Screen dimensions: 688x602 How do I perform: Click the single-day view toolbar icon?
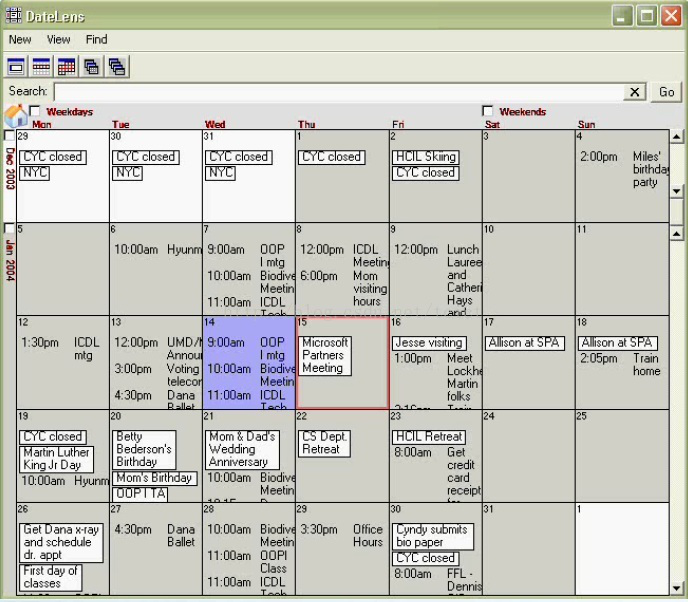16,67
